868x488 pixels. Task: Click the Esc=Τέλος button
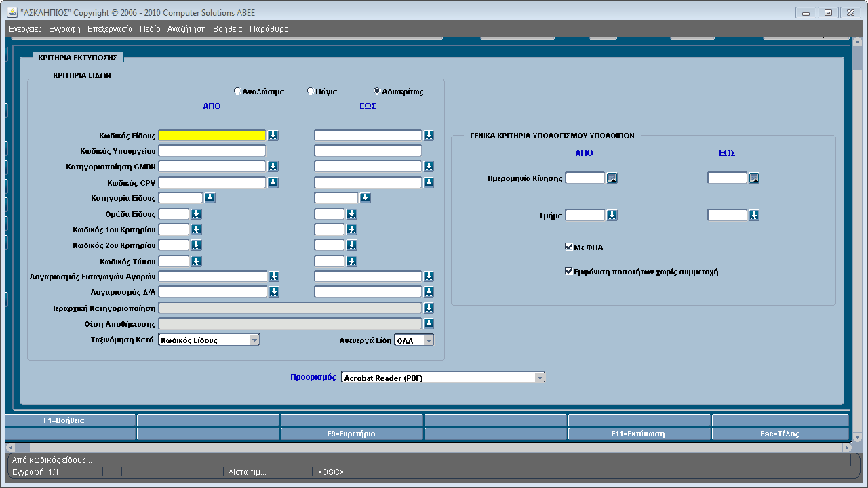pos(780,434)
